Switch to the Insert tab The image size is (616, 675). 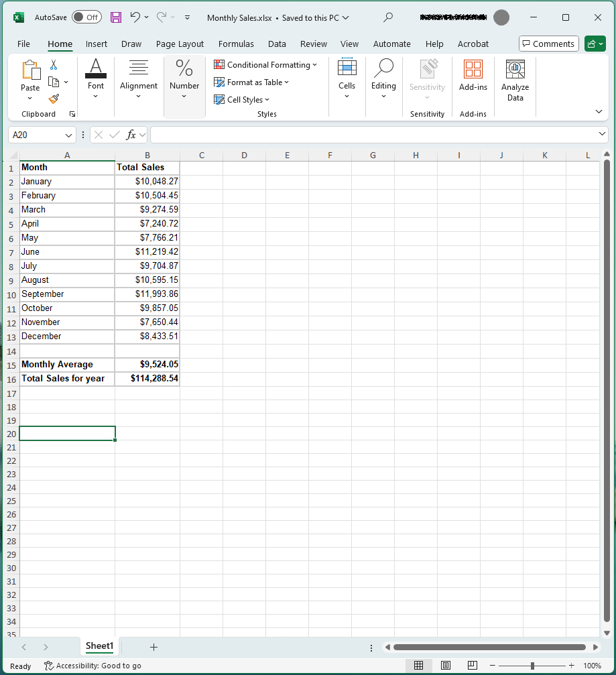(x=97, y=44)
